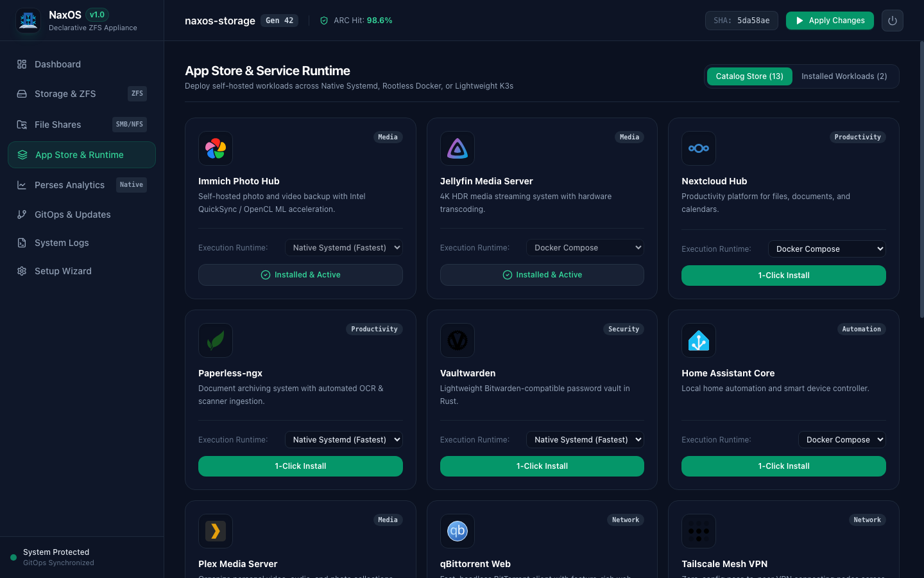Image resolution: width=924 pixels, height=578 pixels.
Task: Click the Perses Analytics chart icon
Action: [x=22, y=185]
